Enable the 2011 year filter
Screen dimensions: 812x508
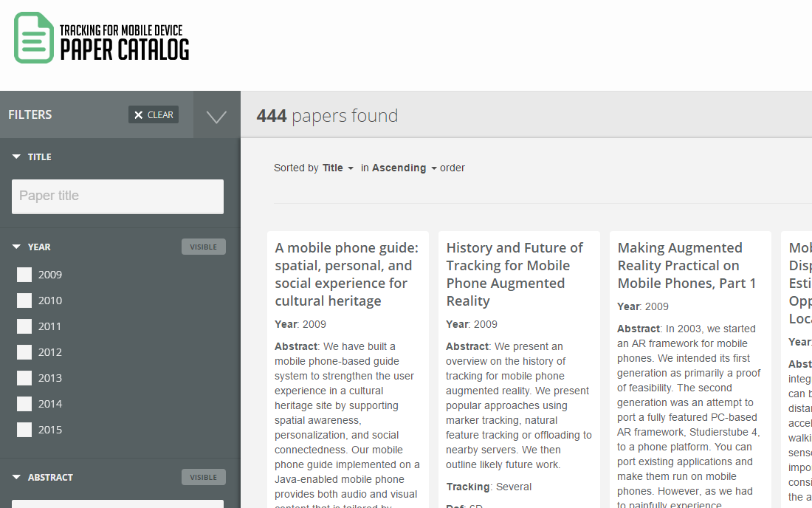pyautogui.click(x=24, y=326)
